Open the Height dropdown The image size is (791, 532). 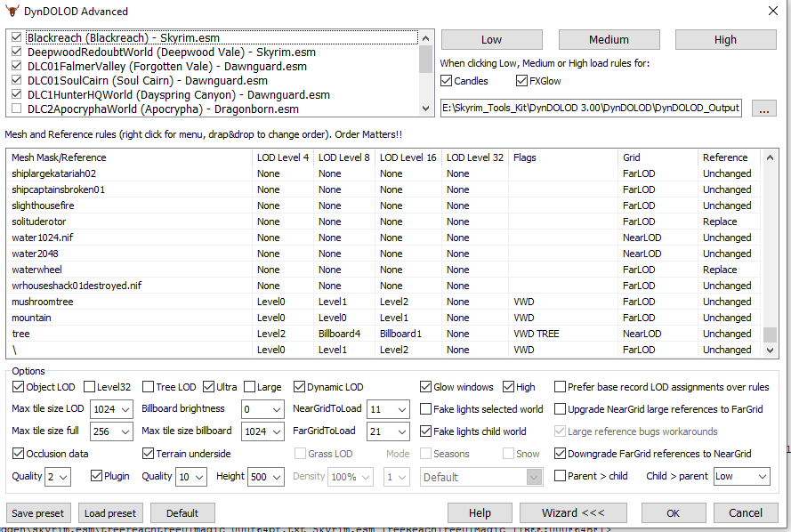266,477
